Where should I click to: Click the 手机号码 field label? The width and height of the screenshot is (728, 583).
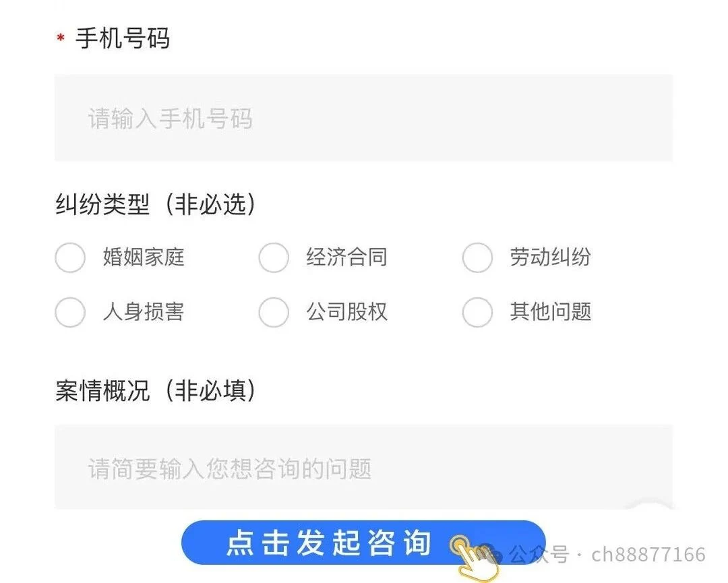123,38
